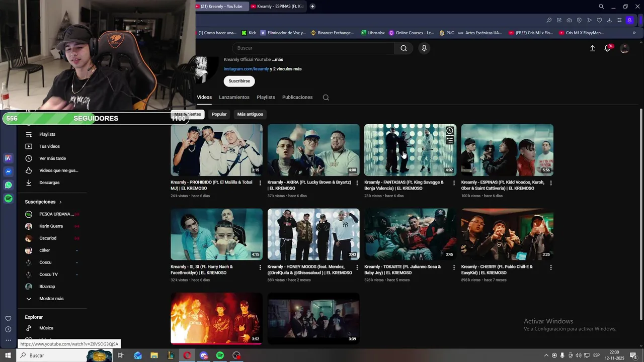Screen dimensions: 644x362
Task: Switch to the Playlists channel tab
Action: pyautogui.click(x=266, y=98)
